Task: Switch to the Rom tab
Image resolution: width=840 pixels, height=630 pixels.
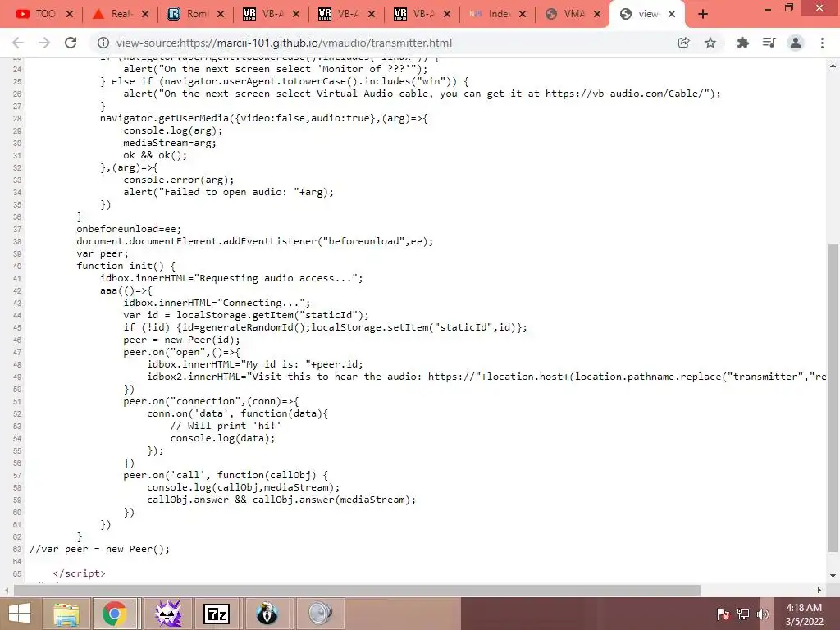Action: click(196, 14)
